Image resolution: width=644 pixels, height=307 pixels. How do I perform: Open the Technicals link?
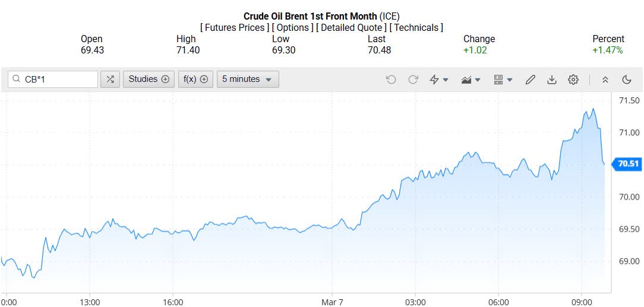416,27
